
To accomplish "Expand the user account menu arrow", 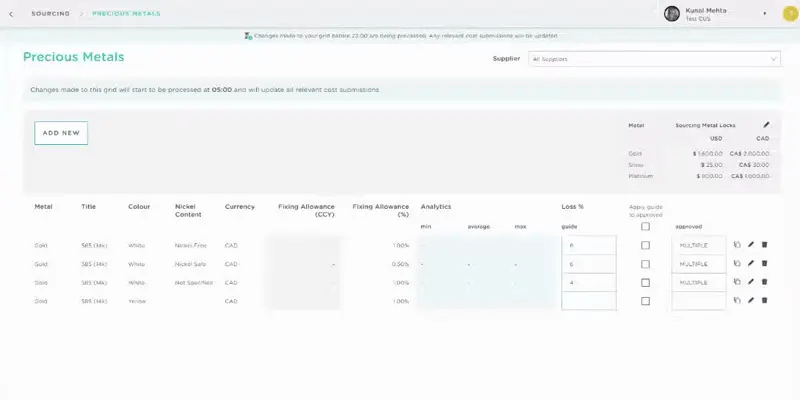I will coord(764,14).
